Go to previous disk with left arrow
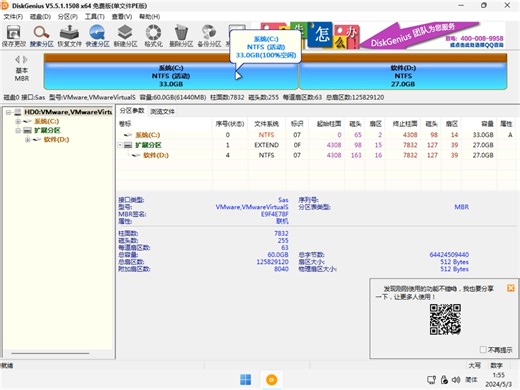The image size is (520, 390). click(17, 60)
